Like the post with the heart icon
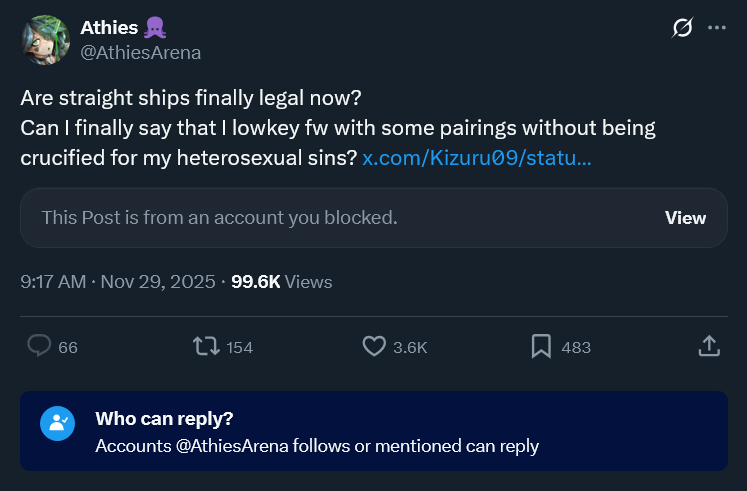This screenshot has width=747, height=491. (374, 346)
